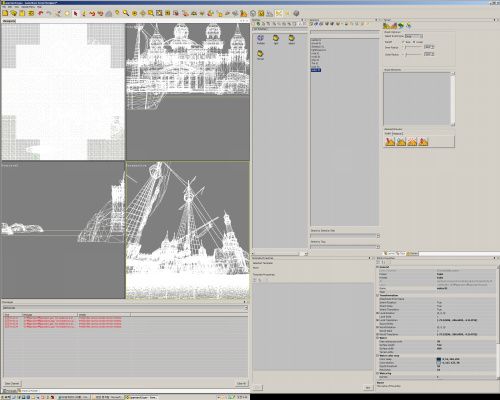500x400 pixels.
Task: Click the filter field above the entity list
Action: 345,32
